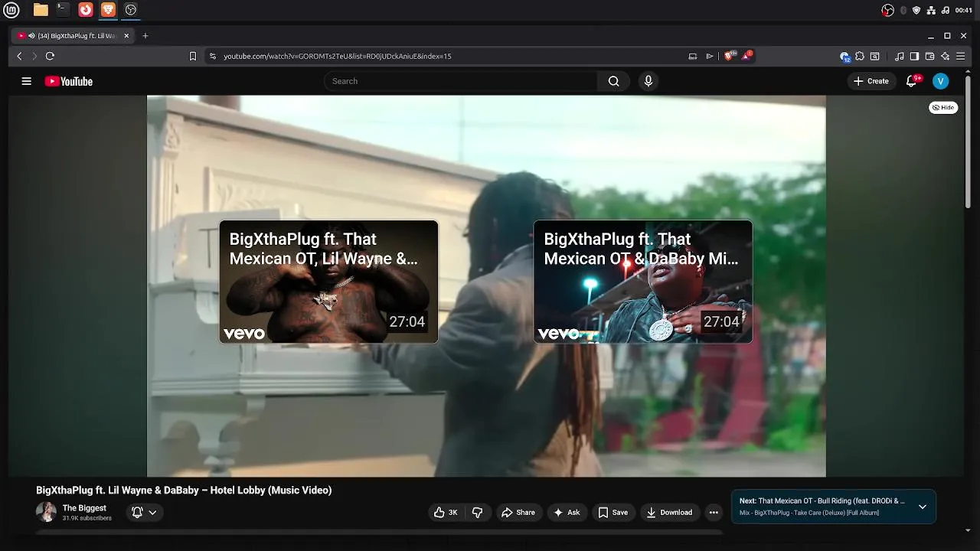Open OBS recording tray icon

pos(888,10)
